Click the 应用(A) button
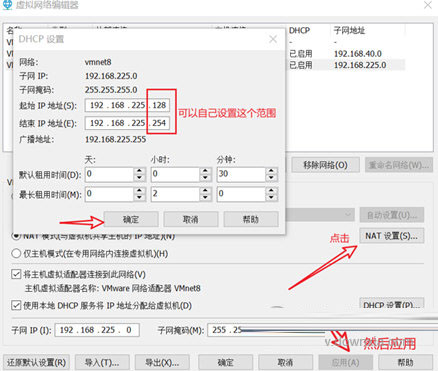438x371 pixels. [x=346, y=362]
